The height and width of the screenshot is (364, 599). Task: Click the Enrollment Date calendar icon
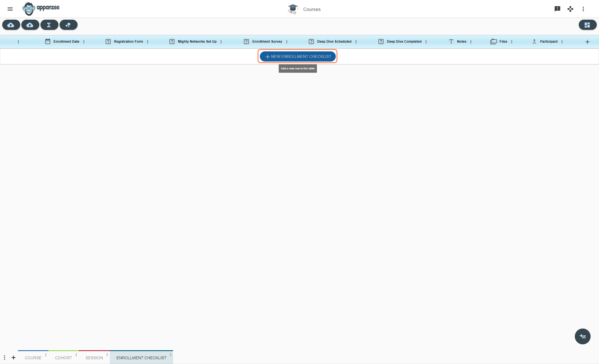click(x=48, y=42)
